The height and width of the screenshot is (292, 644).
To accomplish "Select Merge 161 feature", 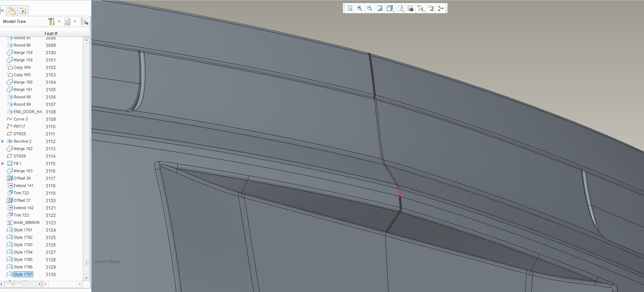I will pyautogui.click(x=23, y=89).
